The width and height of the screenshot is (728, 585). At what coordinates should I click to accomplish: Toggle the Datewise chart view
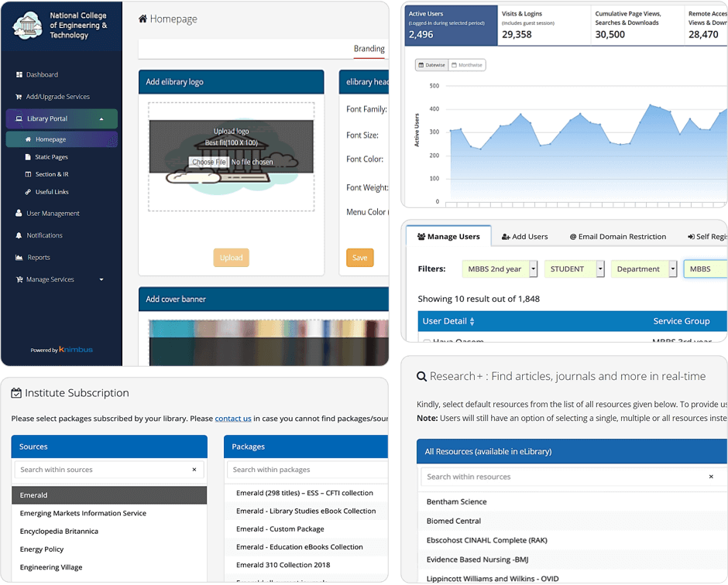pos(432,65)
